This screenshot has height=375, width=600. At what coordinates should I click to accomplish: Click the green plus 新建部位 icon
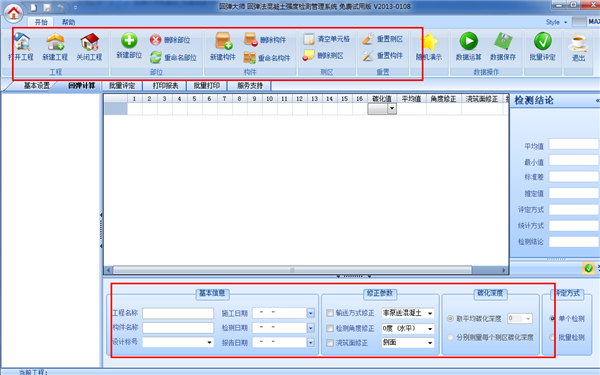tap(129, 41)
